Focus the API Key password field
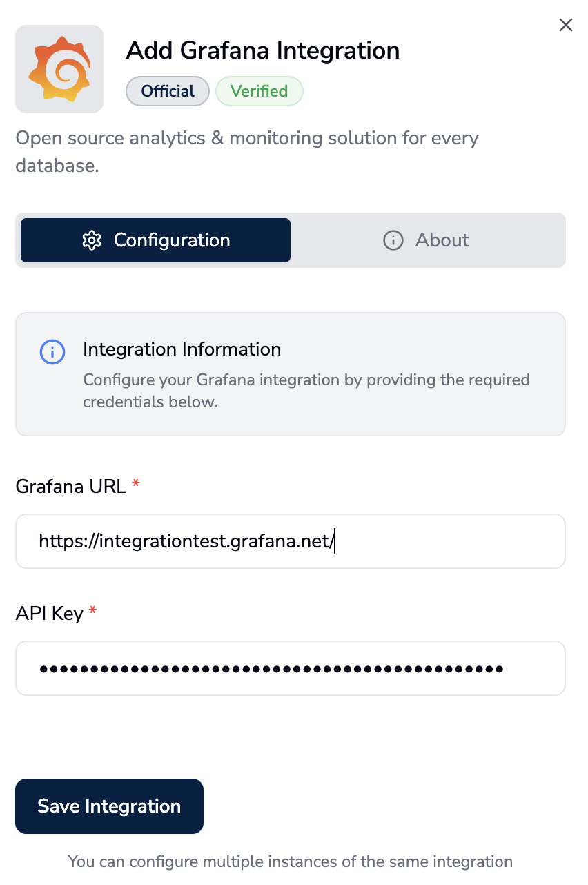This screenshot has width=588, height=885. (x=290, y=668)
